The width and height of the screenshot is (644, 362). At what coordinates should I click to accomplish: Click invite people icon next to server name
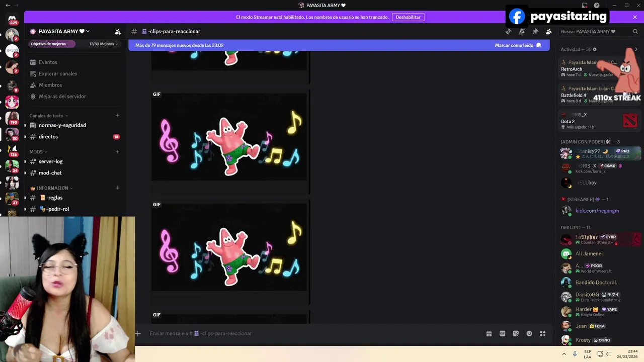118,31
